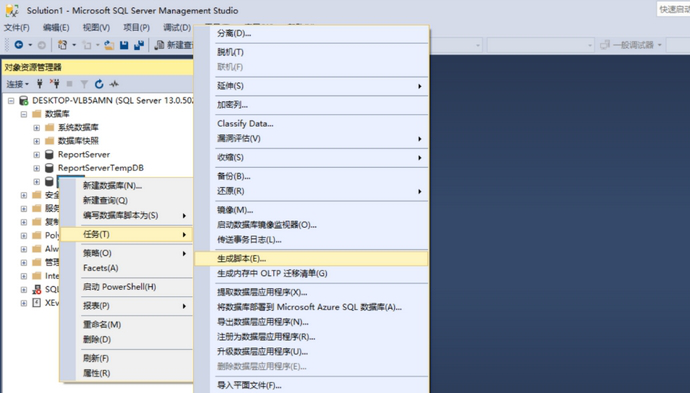Click the SQL Server Agent icon

coord(37,290)
